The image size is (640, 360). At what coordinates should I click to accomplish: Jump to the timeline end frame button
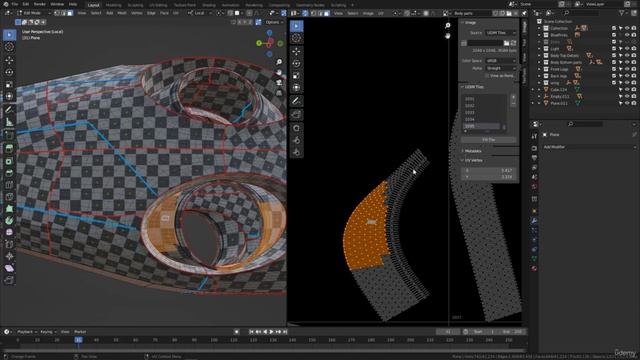285,332
